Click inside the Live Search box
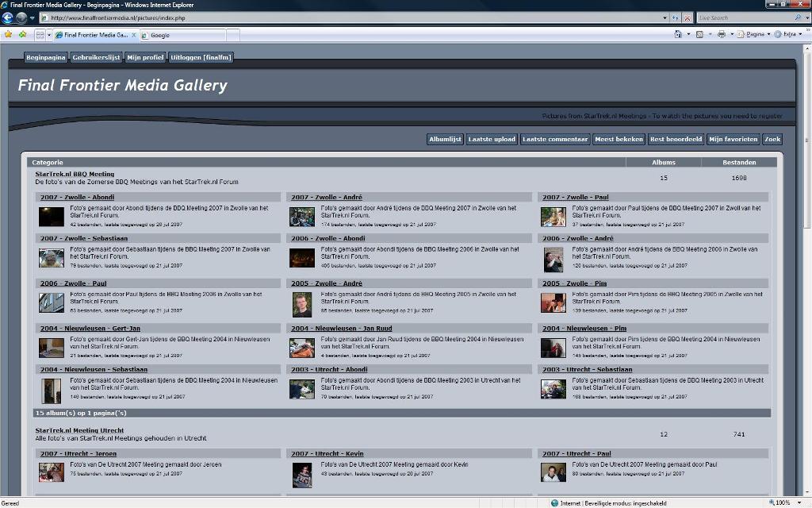This screenshot has height=508, width=812. (x=745, y=17)
